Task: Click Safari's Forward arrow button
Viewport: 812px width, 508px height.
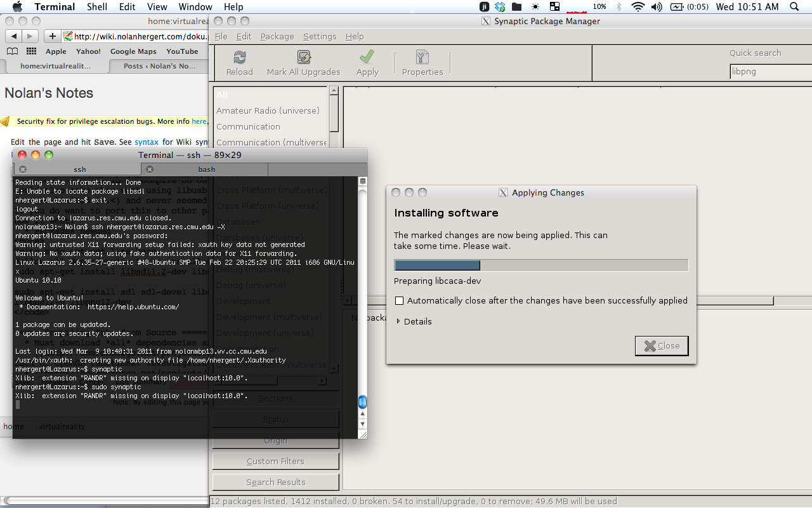Action: [30, 36]
